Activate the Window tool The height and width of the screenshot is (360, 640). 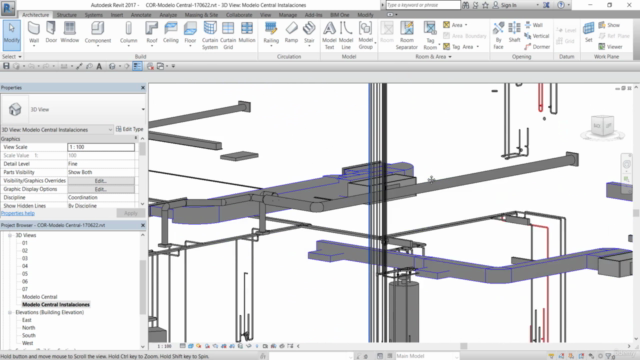[x=69, y=33]
